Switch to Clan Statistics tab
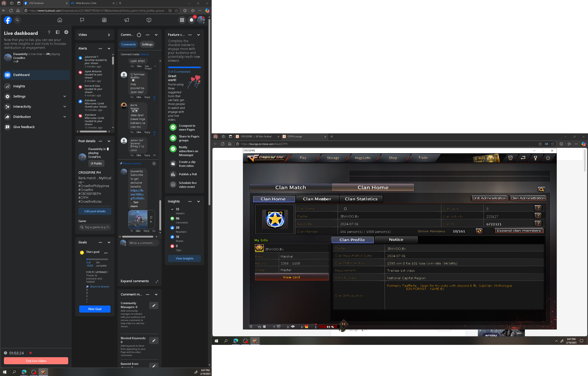This screenshot has height=376, width=588. (361, 199)
